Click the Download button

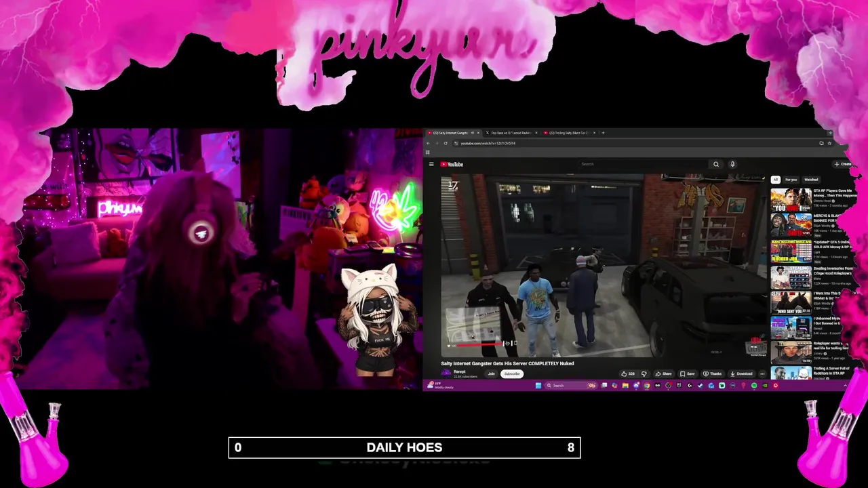[741, 373]
